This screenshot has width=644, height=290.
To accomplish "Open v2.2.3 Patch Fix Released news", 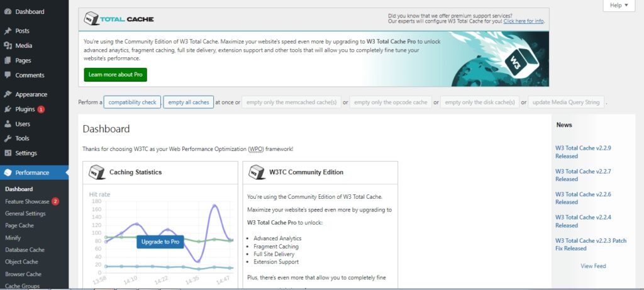I will 591,245.
